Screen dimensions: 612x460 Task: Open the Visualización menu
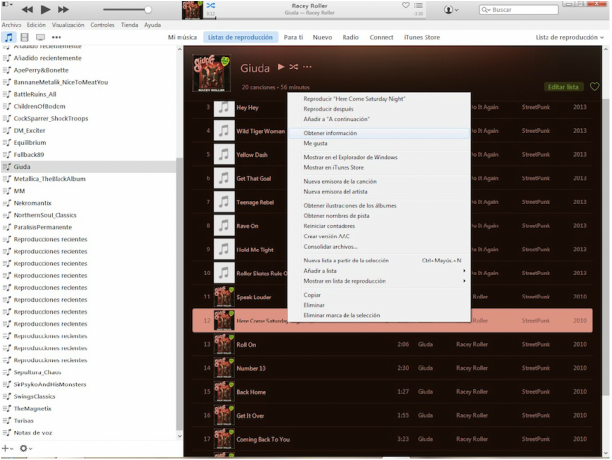coord(68,25)
